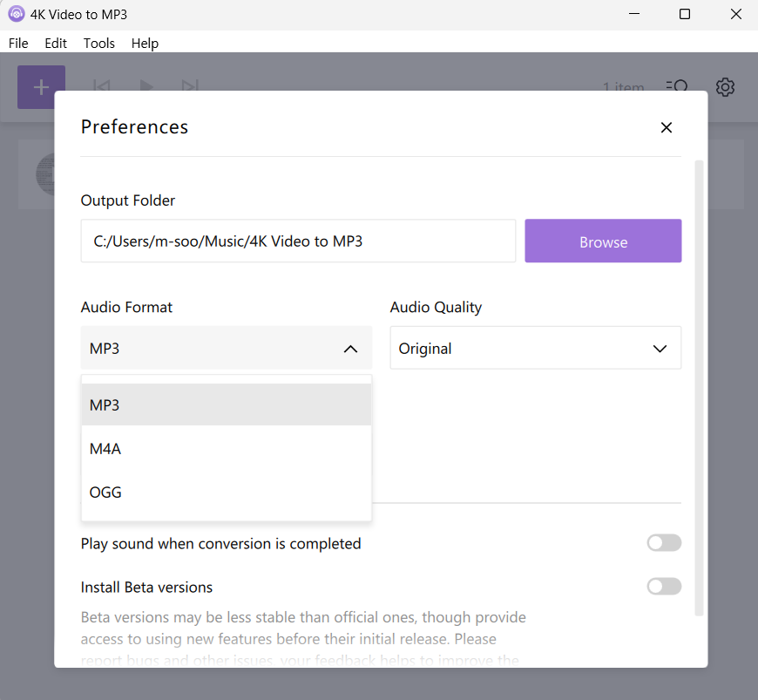The image size is (758, 700).
Task: Collapse the Audio Format dropdown
Action: pyautogui.click(x=227, y=348)
